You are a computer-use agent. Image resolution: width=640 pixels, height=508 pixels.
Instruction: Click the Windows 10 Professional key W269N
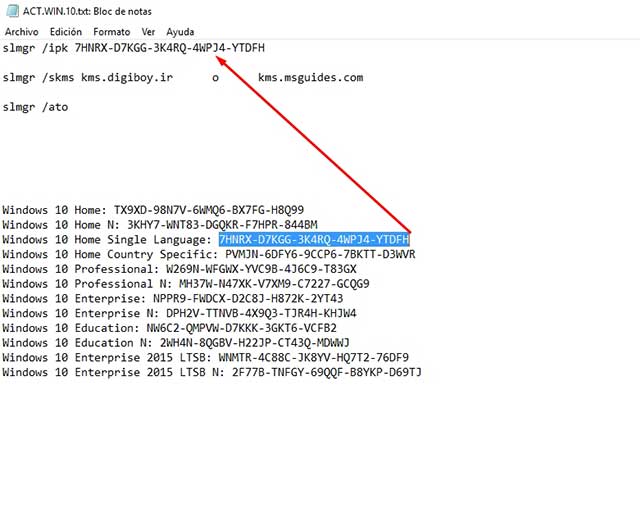261,269
